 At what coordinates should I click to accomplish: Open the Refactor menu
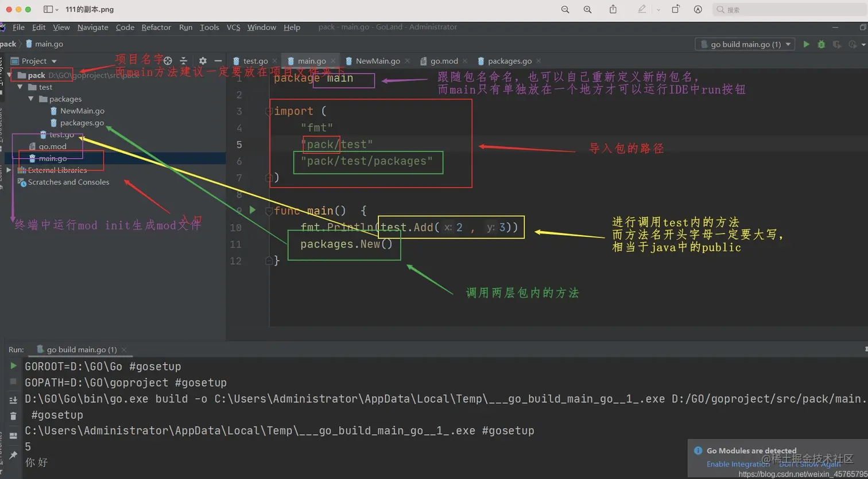coord(156,28)
